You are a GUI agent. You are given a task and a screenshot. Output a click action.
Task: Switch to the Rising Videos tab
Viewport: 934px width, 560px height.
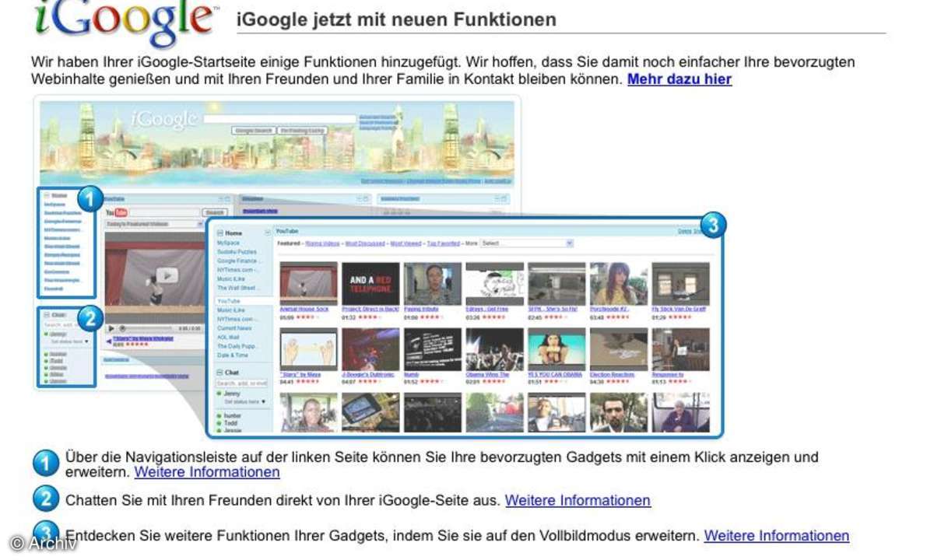[322, 243]
